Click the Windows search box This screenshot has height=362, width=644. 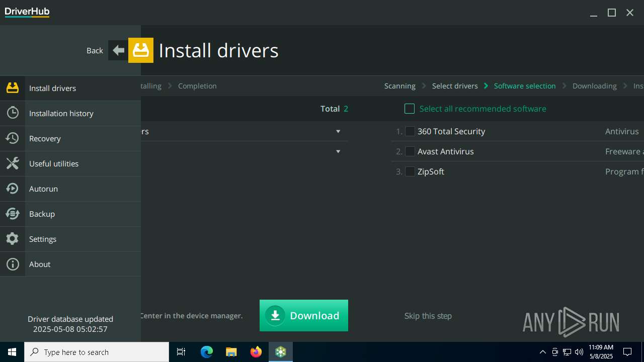[x=97, y=352]
